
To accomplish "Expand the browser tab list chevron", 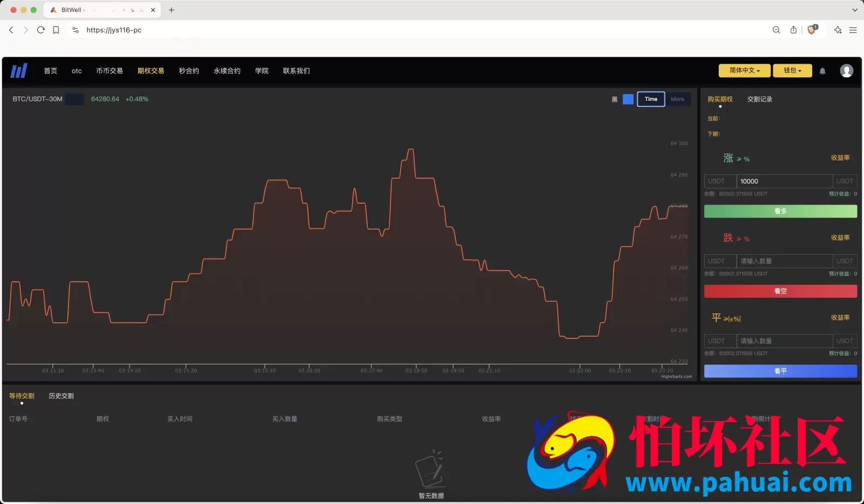I will [854, 10].
